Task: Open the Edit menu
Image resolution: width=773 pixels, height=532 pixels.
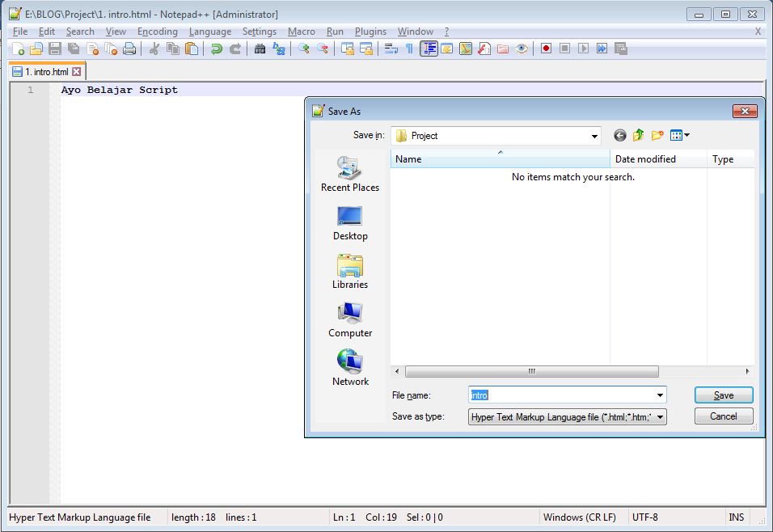Action: coord(47,32)
